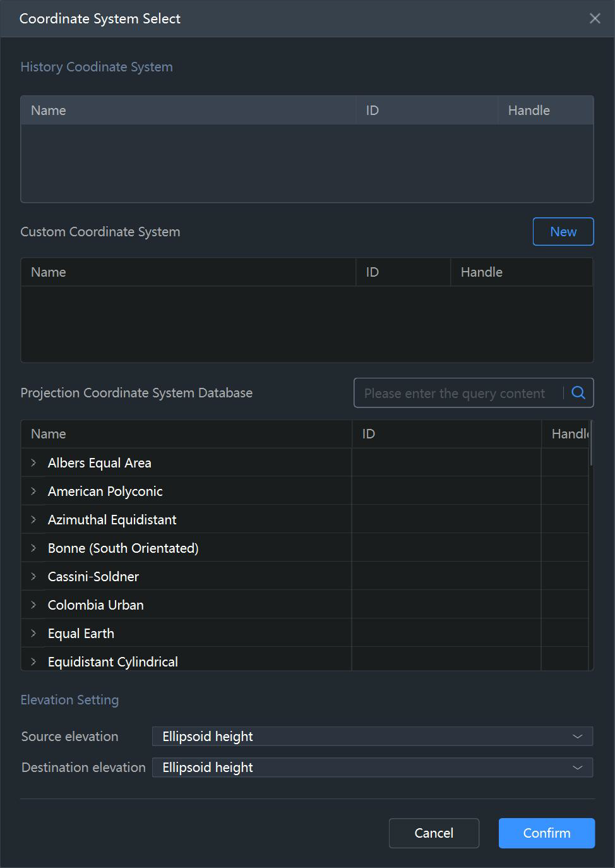Click the search magnifier icon
The image size is (615, 868).
(x=578, y=393)
